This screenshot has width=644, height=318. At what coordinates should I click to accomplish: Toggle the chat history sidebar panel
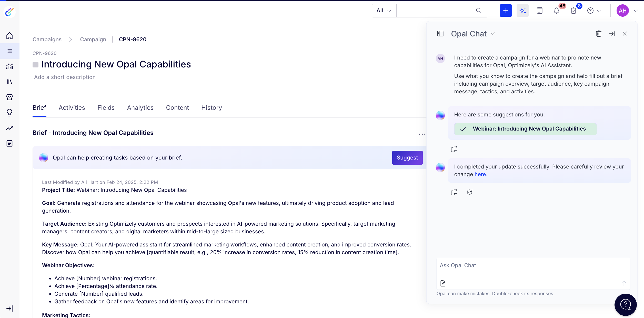pos(440,34)
